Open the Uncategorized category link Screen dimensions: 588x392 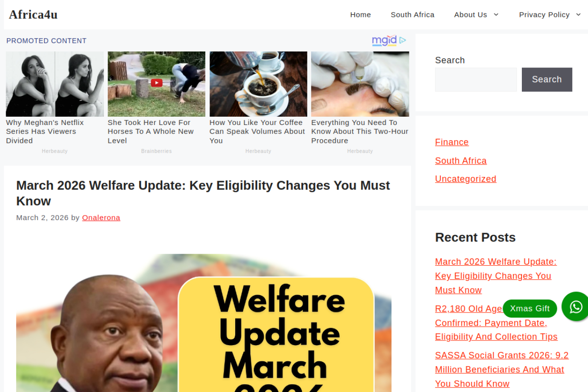click(465, 179)
